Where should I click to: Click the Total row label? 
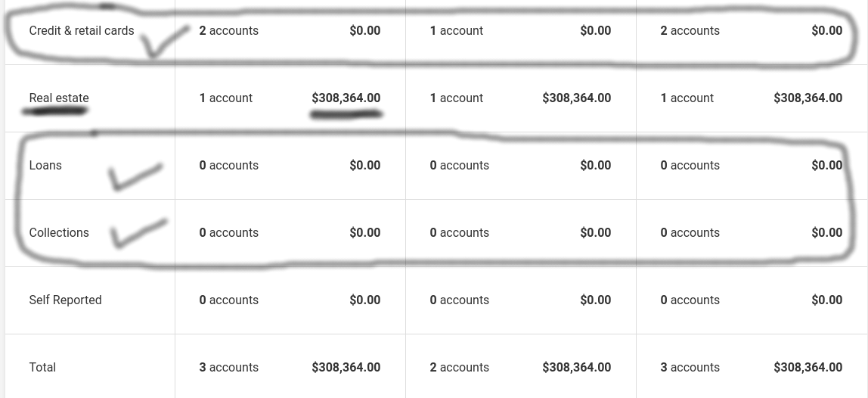(42, 368)
